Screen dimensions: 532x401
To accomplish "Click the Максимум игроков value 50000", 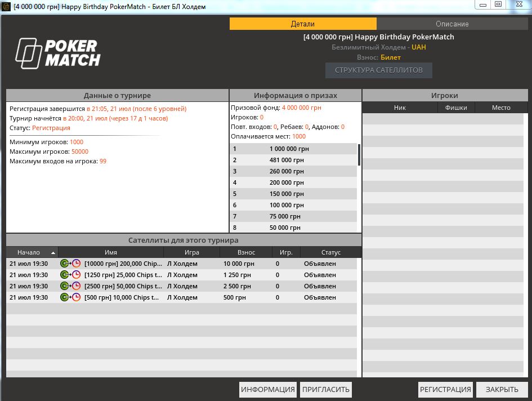I will (80, 152).
